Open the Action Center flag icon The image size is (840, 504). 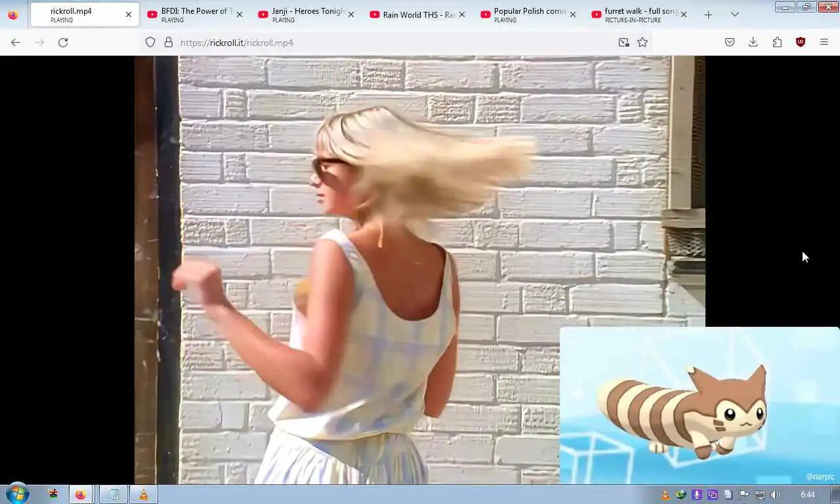(x=744, y=495)
